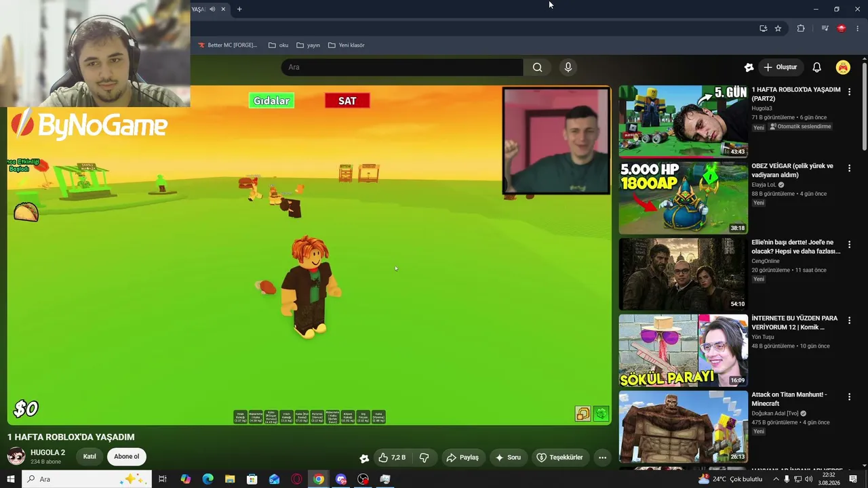This screenshot has height=488, width=868.
Task: Click the YouTube Ara search field
Action: point(402,67)
